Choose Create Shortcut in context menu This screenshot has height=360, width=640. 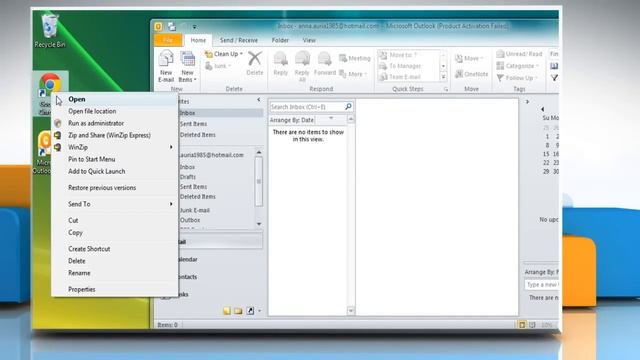click(115, 249)
